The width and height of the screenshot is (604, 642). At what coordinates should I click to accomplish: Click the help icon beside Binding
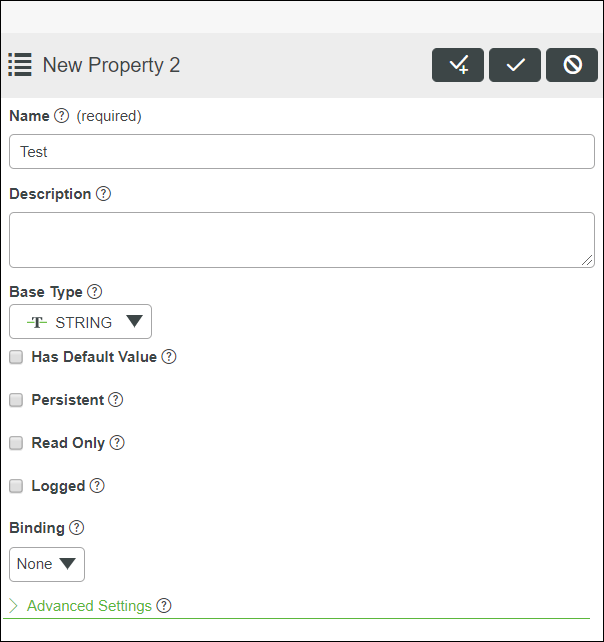(77, 528)
